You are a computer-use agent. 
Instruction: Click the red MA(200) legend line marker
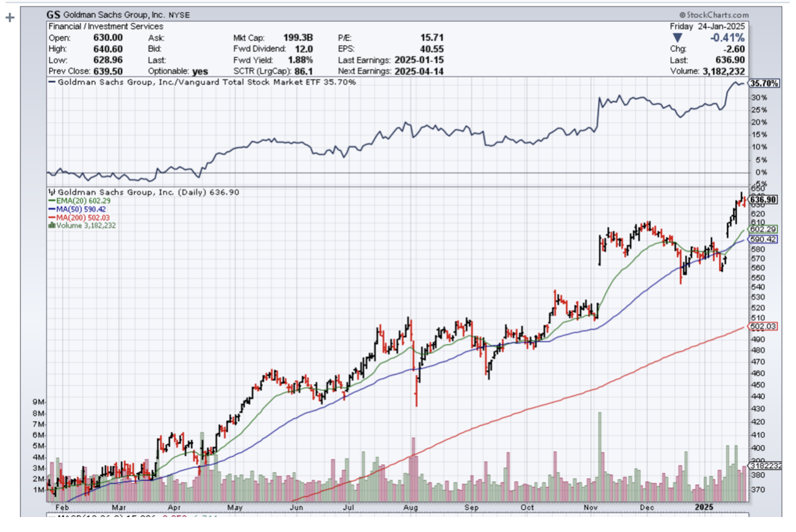click(x=51, y=217)
